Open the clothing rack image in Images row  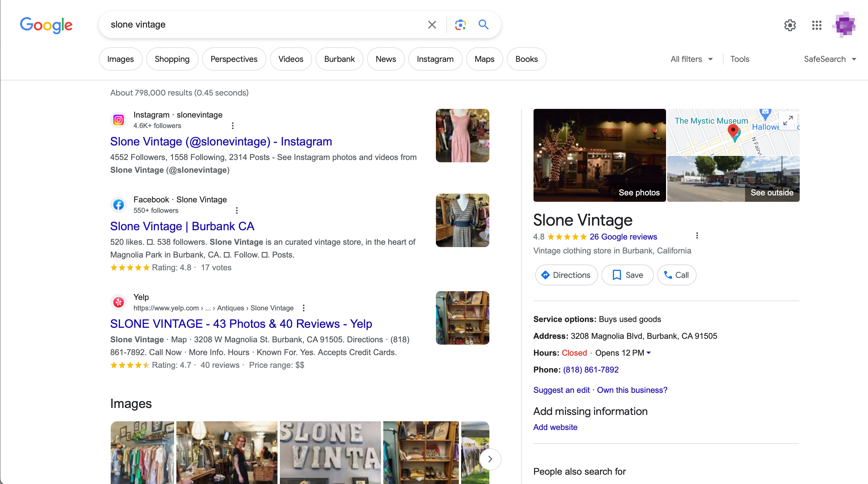pyautogui.click(x=142, y=452)
